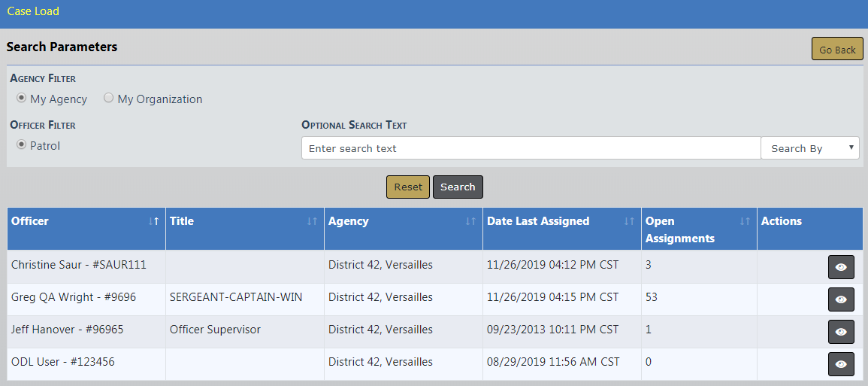Click the eye icon for Christine Saur

[x=841, y=267]
